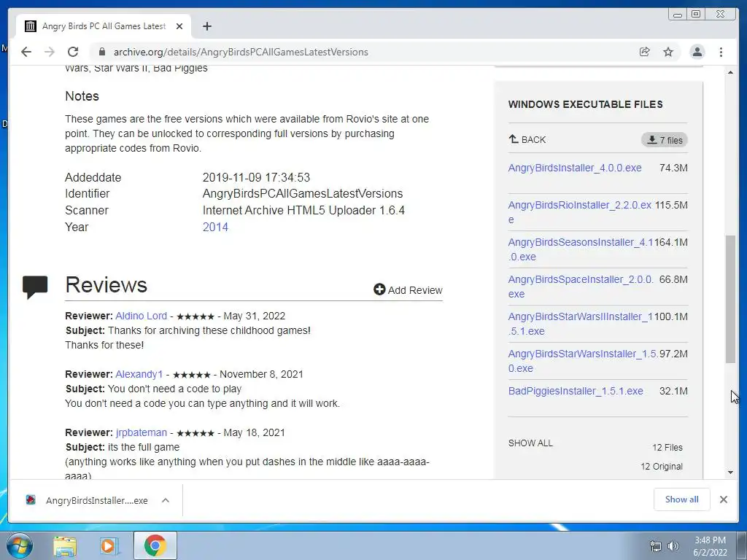Viewport: 747px width, 560px height.
Task: Open reviewer Aldino Lord's profile
Action: tap(141, 316)
